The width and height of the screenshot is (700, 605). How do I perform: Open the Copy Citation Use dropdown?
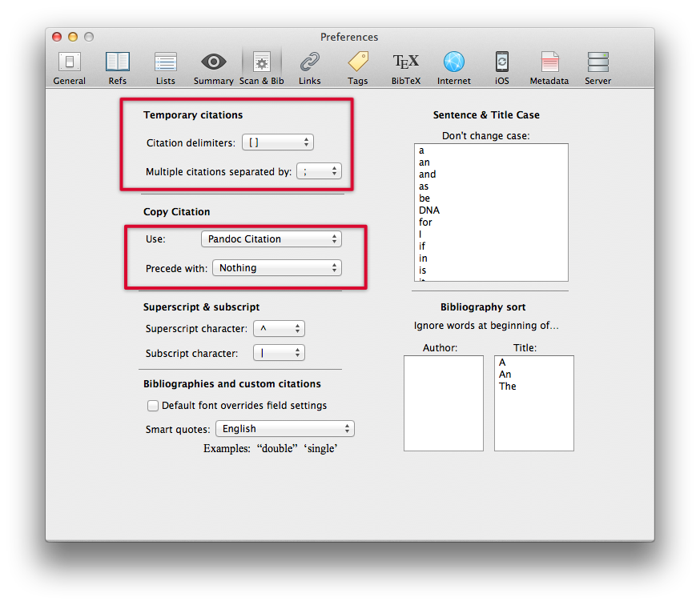point(271,239)
